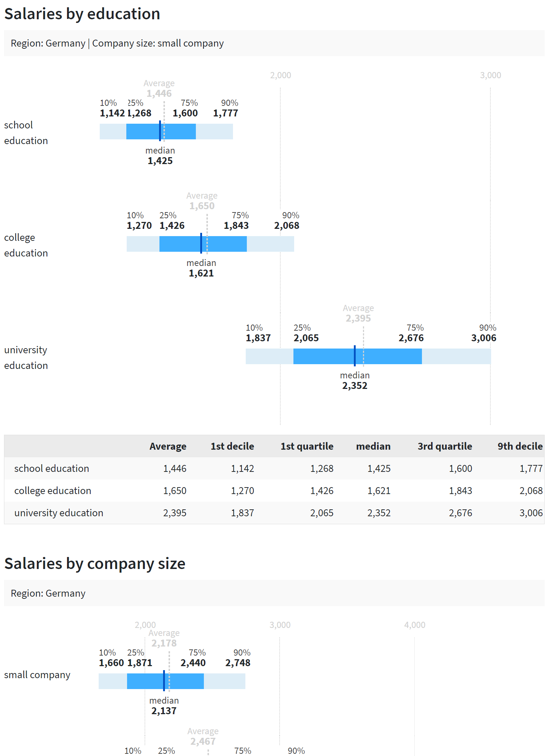Click university education 9th decile value 3,006
This screenshot has height=756, width=549.
pyautogui.click(x=531, y=513)
